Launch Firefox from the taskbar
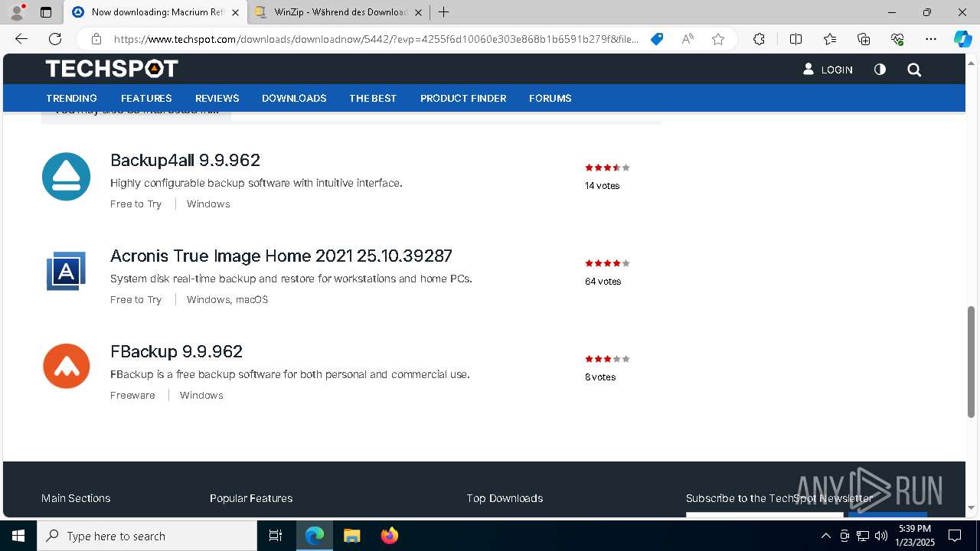Screen dimensions: 980x551 (x=390, y=536)
